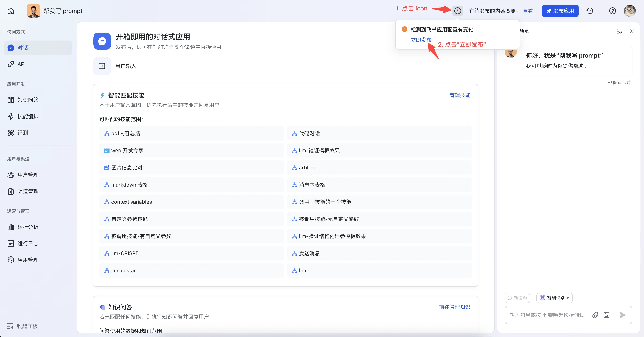Collapse preview panel with double-chevron icon
This screenshot has width=644, height=337.
[x=632, y=31]
